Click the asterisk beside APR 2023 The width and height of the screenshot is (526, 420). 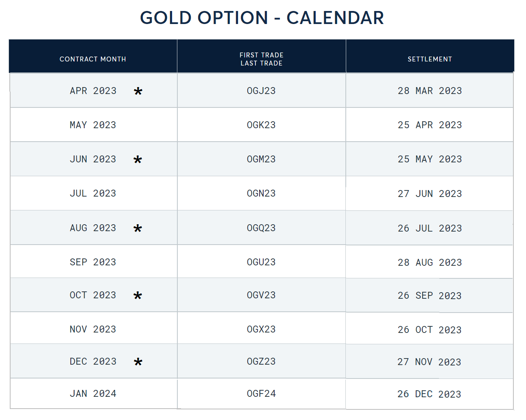(x=138, y=92)
